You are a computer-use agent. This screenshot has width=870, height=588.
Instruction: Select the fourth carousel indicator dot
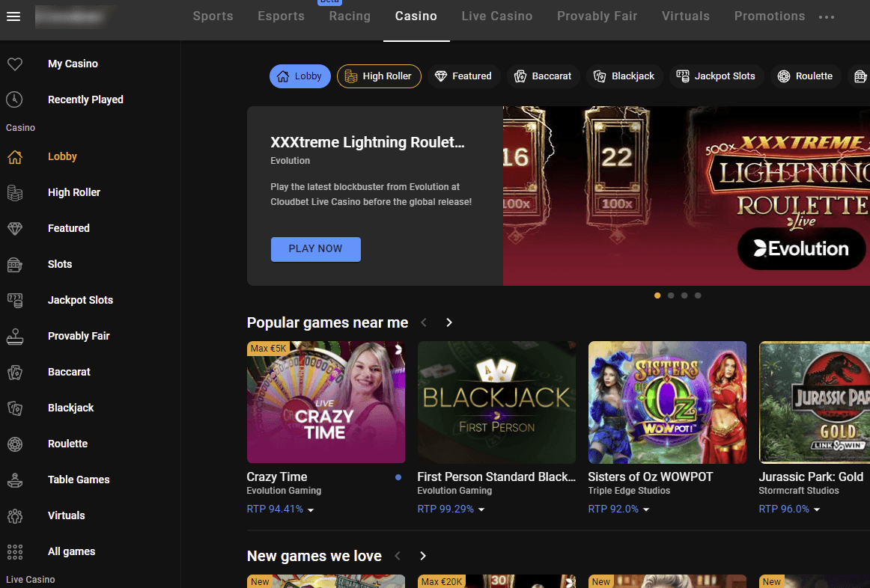coord(698,295)
